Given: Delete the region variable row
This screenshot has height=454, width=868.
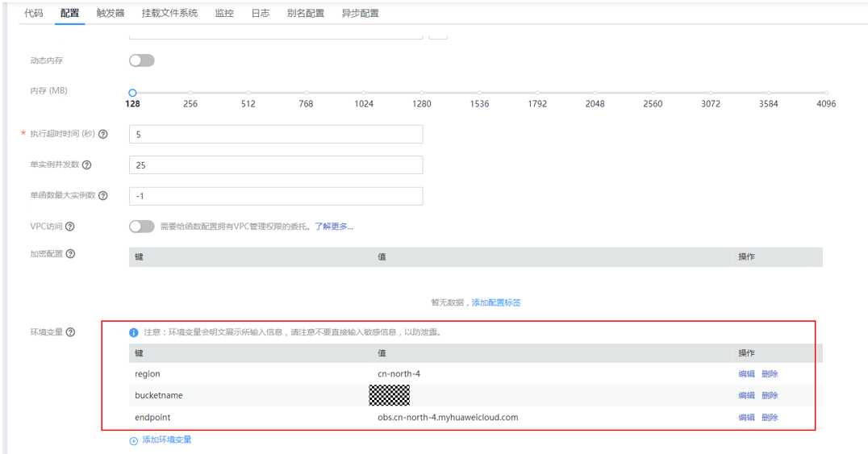Looking at the screenshot, I should 770,373.
